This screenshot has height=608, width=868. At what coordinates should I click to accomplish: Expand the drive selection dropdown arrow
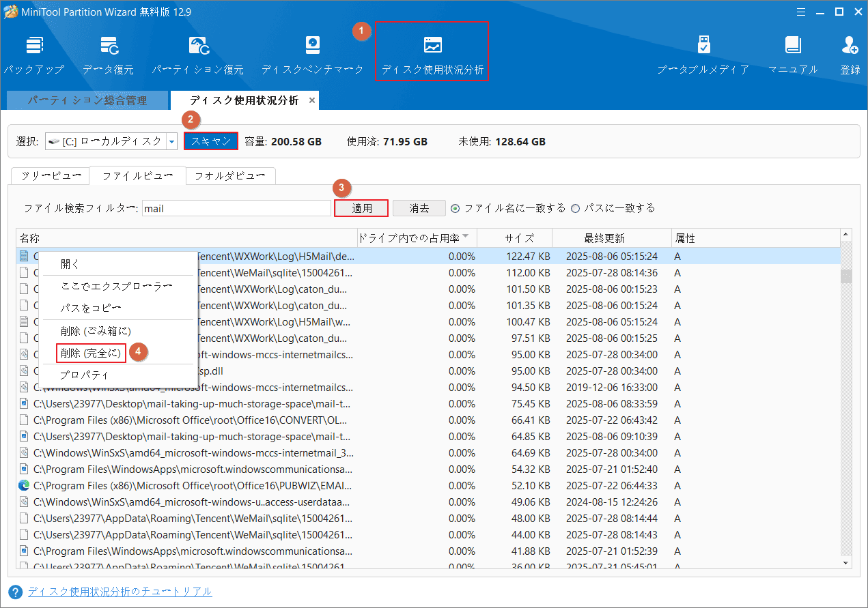click(x=171, y=141)
